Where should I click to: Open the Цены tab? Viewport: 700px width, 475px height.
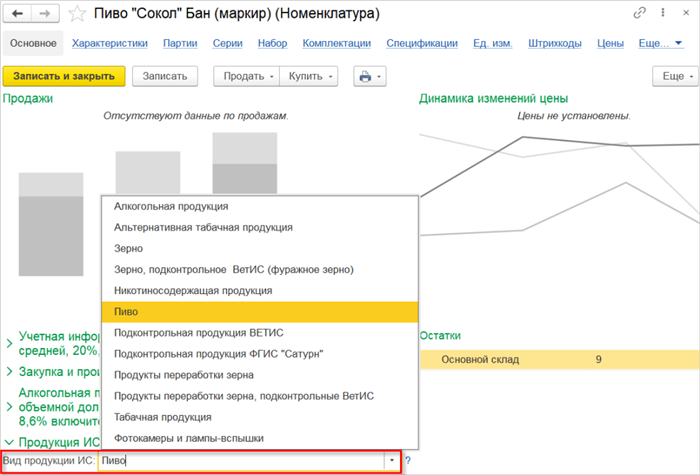click(x=610, y=43)
